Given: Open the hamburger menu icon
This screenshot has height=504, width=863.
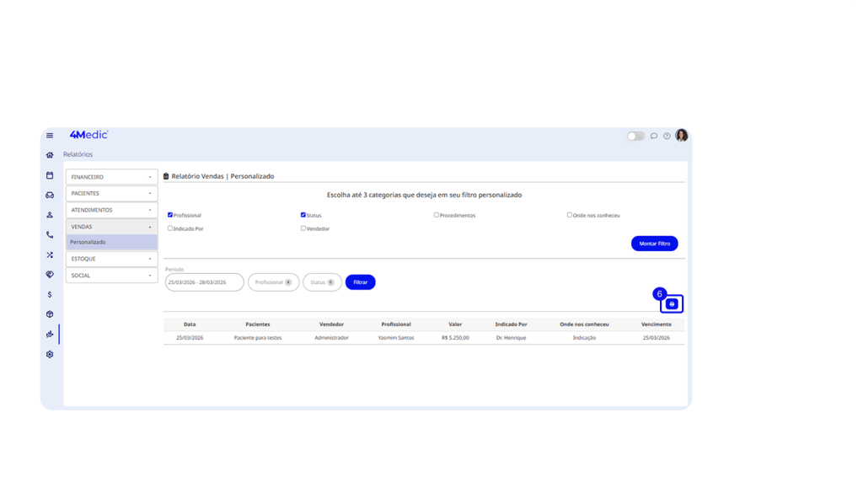Looking at the screenshot, I should pyautogui.click(x=50, y=136).
